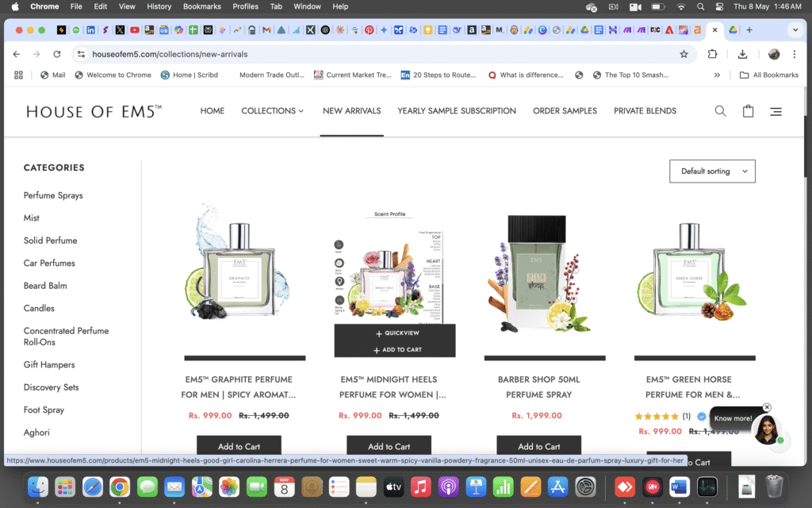Click Quickview on Midnight Heels product
This screenshot has width=812, height=508.
coord(397,333)
